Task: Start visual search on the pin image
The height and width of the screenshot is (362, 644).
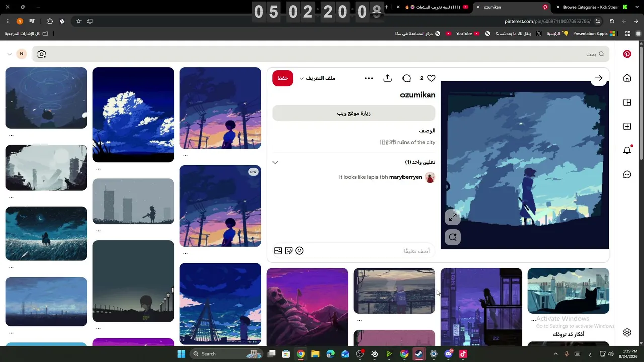Action: [453, 237]
